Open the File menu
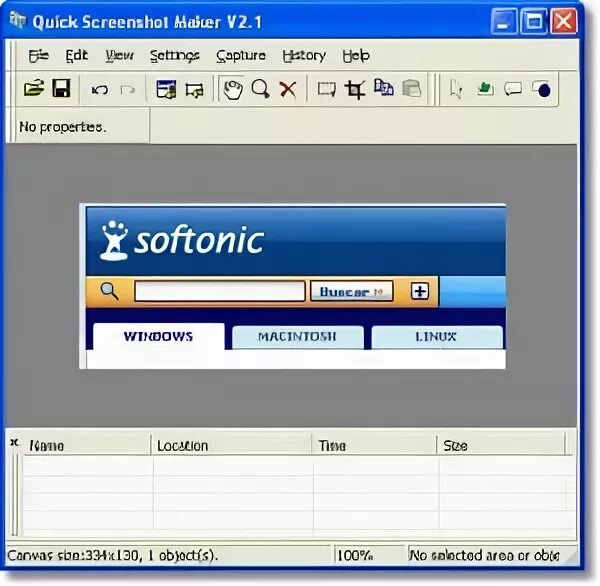 click(x=39, y=56)
